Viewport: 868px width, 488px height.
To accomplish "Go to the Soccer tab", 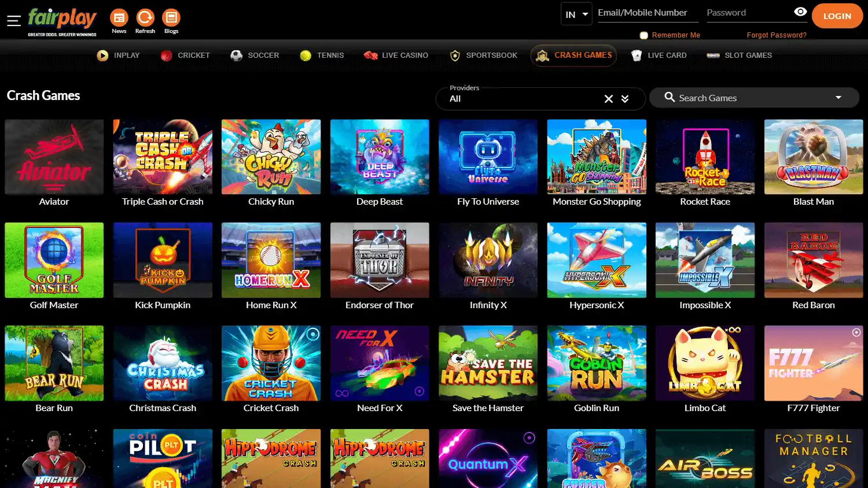I will 255,56.
